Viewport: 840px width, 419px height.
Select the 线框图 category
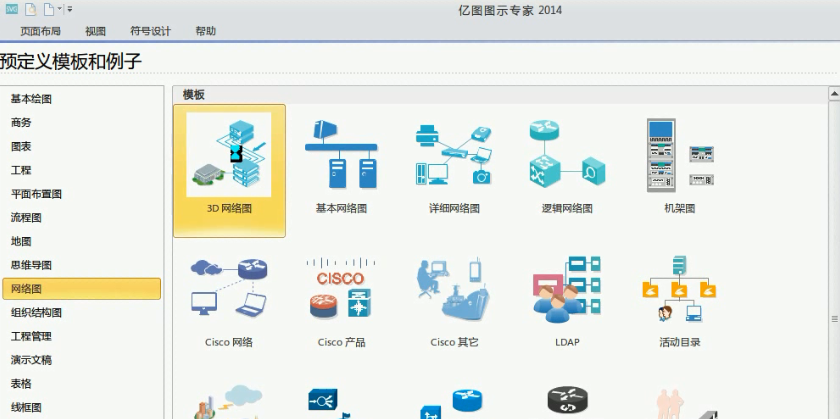81,407
